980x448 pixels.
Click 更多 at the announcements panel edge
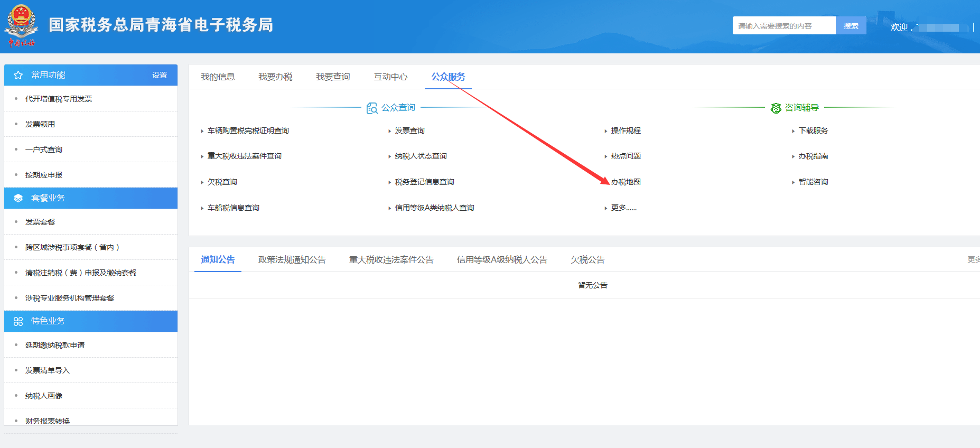pos(974,259)
